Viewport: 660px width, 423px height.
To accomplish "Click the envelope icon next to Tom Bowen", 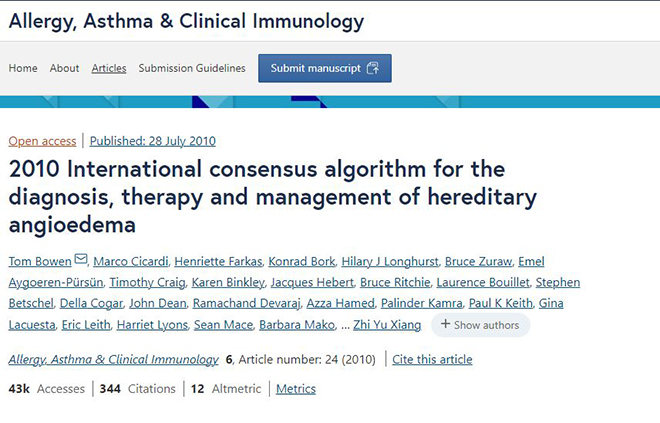I will [81, 258].
